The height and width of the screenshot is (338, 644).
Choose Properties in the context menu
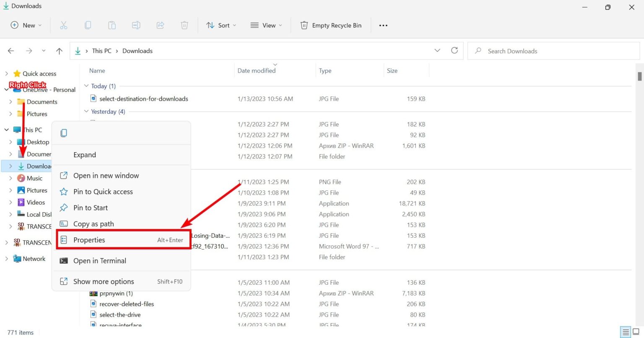(124, 239)
